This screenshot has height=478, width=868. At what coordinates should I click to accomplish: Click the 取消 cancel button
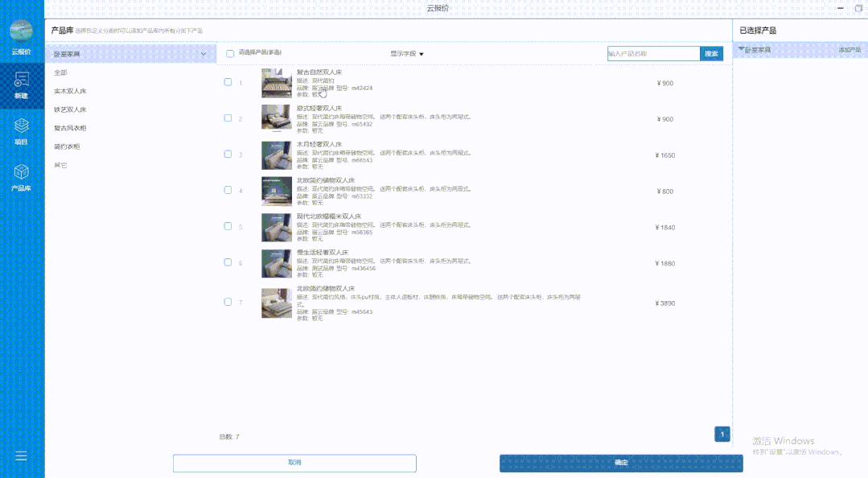click(294, 463)
